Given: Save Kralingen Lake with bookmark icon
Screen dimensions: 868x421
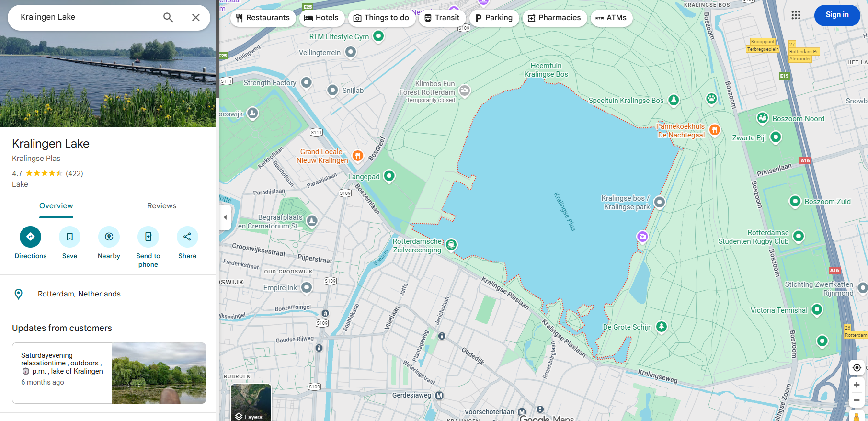Looking at the screenshot, I should pyautogui.click(x=69, y=237).
